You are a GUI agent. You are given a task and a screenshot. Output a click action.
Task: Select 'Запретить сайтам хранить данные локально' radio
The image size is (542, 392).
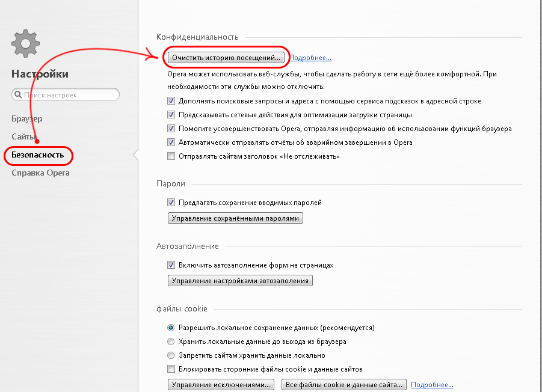tap(171, 355)
